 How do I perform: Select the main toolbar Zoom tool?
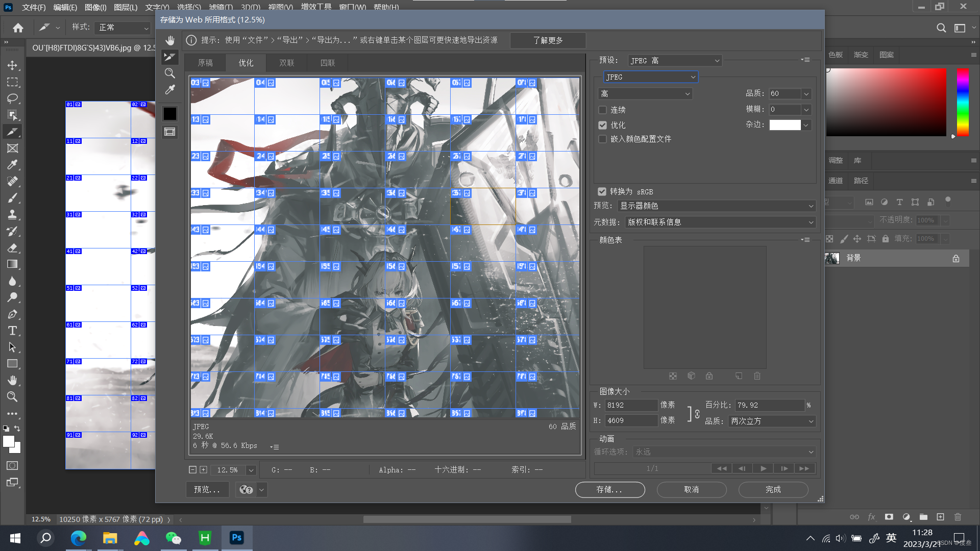click(12, 396)
